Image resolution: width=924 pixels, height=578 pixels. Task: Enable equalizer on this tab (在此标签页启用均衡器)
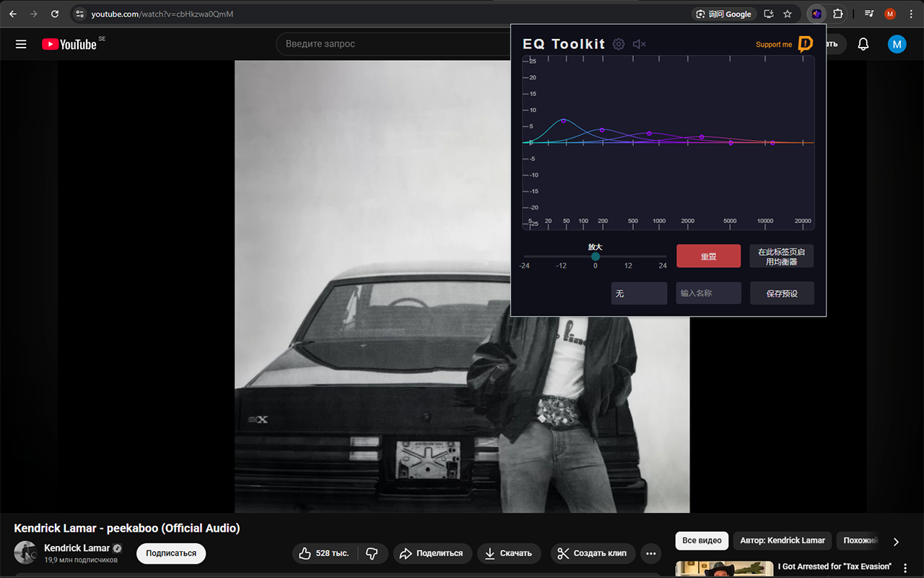(781, 256)
